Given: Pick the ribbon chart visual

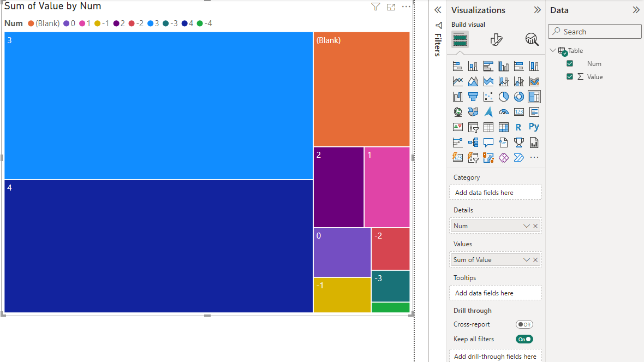Looking at the screenshot, I should pos(534,81).
